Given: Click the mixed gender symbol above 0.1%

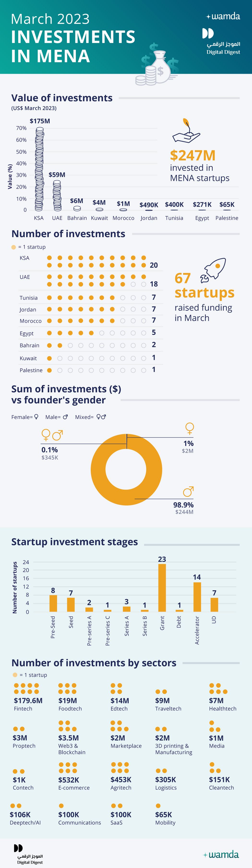Looking at the screenshot, I should tap(52, 435).
